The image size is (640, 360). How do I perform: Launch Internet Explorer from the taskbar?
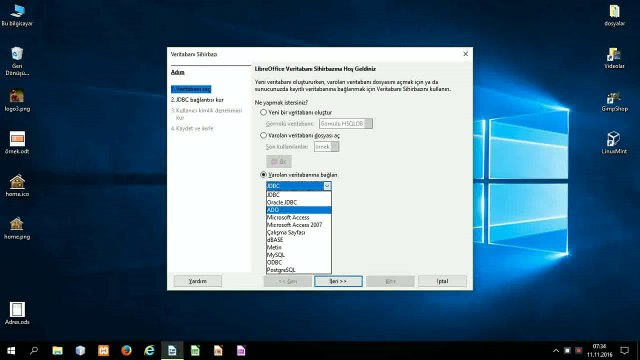[149, 351]
